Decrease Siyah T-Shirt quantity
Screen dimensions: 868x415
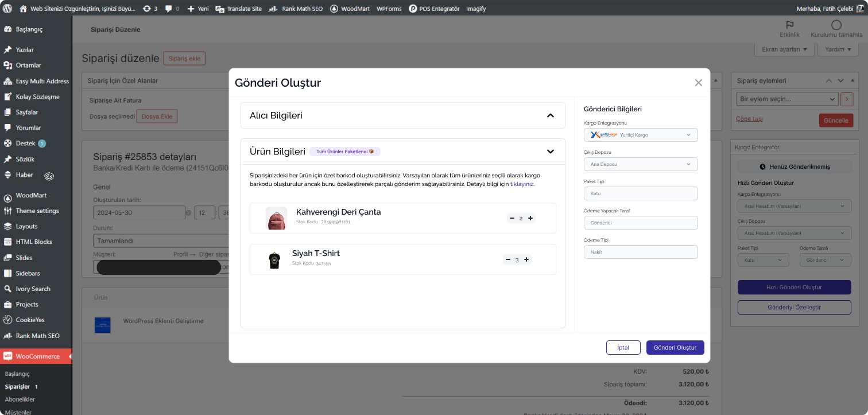point(507,259)
